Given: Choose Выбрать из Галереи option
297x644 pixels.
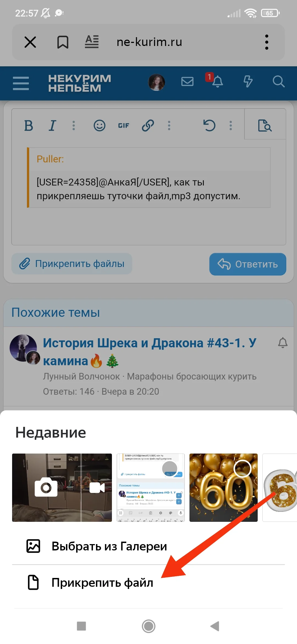Looking at the screenshot, I should [x=148, y=546].
